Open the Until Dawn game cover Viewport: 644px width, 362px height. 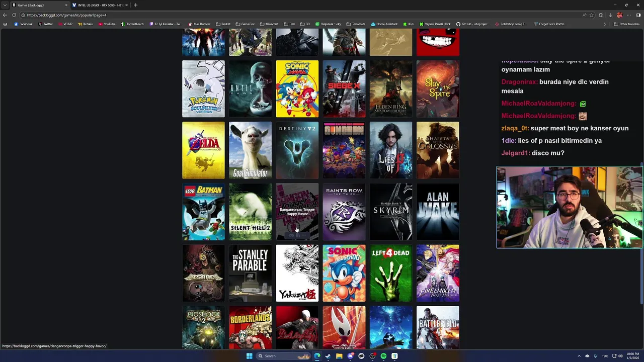point(250,89)
